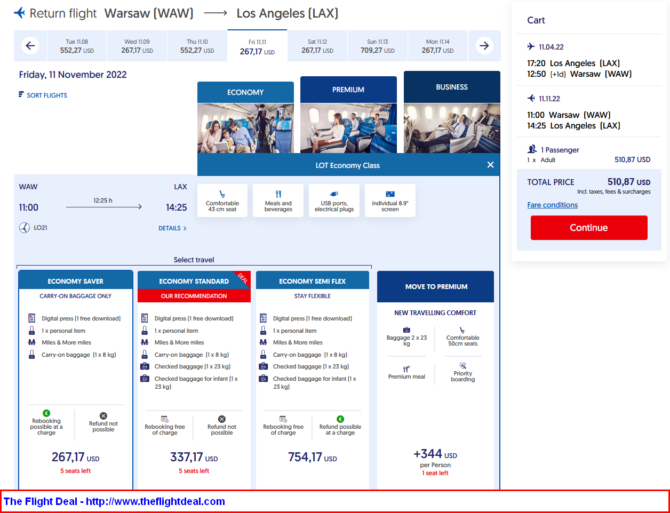Click the 754,17 USD Semi Flex price
670x513 pixels.
(x=312, y=457)
